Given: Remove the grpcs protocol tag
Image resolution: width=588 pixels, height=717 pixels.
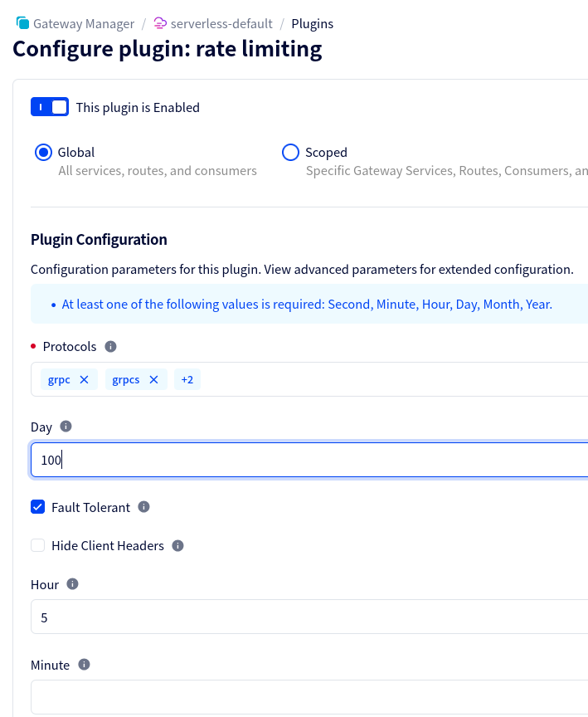Looking at the screenshot, I should (153, 379).
